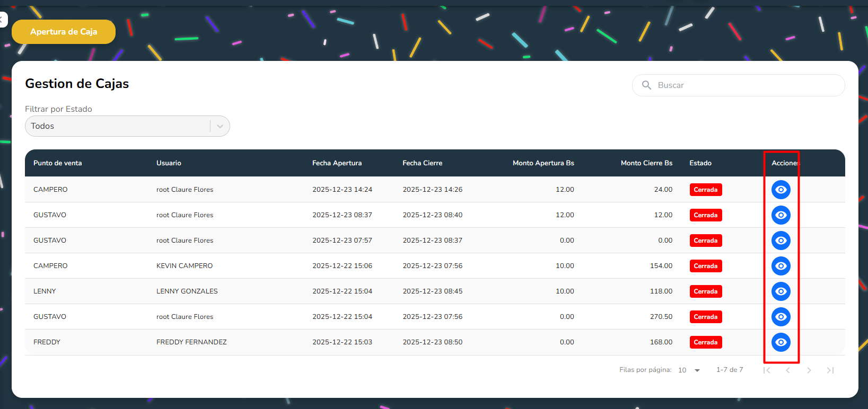Click the search magnifier icon
The image size is (868, 409).
tap(646, 85)
